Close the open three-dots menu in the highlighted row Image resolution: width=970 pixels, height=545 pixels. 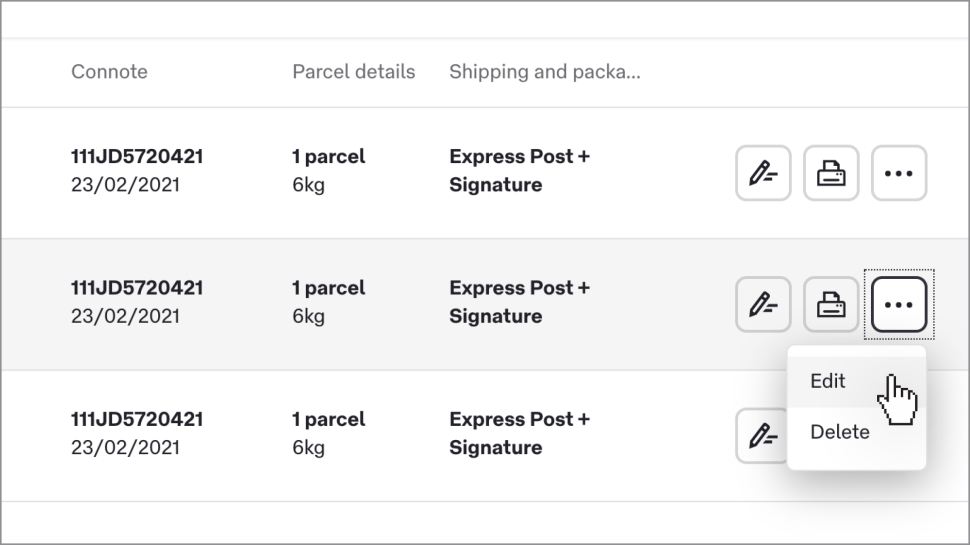point(899,305)
